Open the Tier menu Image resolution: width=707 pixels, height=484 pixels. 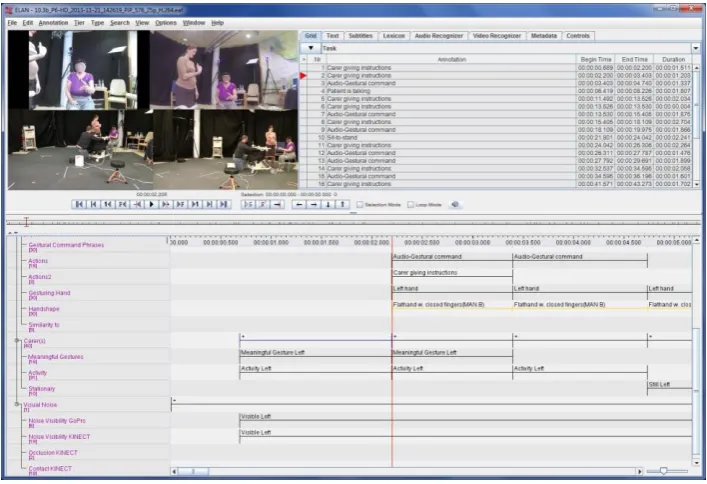click(79, 23)
